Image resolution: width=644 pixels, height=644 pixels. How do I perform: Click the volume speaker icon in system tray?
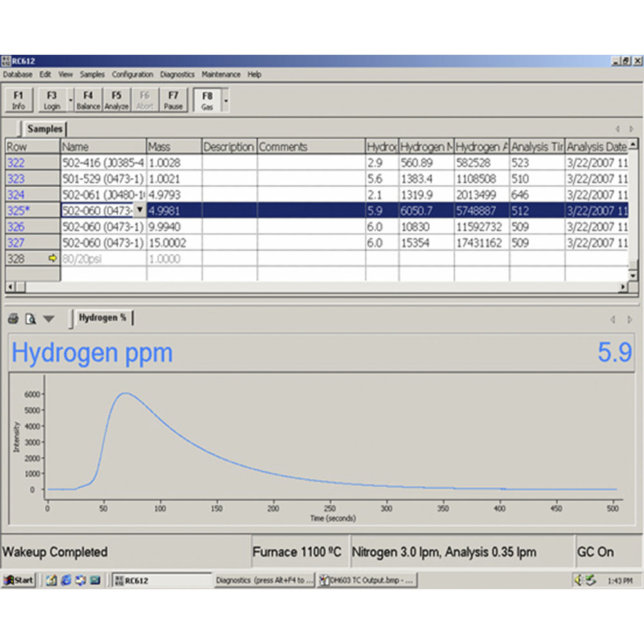point(578,580)
